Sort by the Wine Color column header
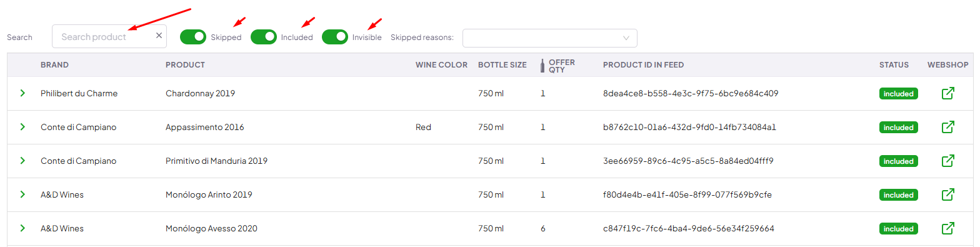Viewport: 980px width, 247px height. [441, 65]
